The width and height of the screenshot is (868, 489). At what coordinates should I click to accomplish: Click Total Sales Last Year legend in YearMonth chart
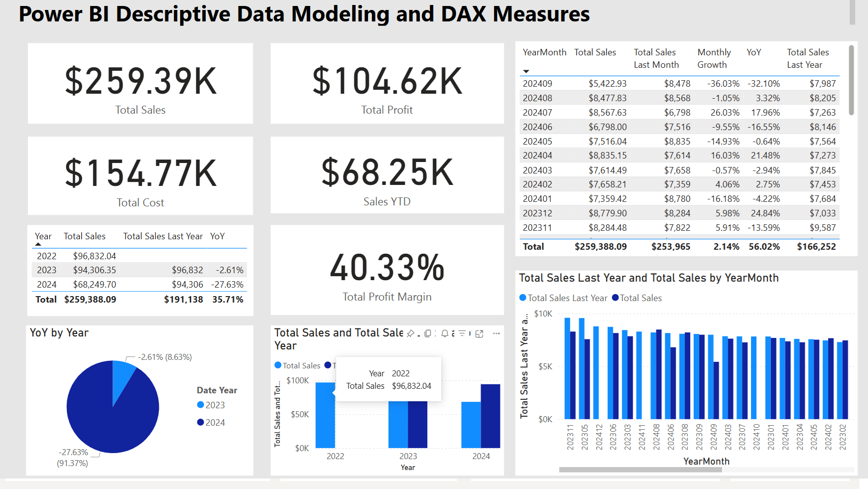pos(563,298)
